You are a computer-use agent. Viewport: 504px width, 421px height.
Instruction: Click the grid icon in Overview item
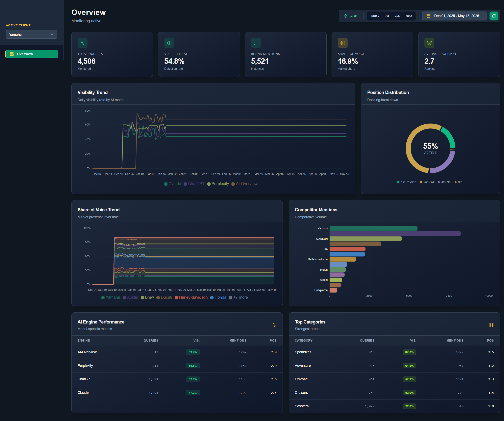tap(12, 54)
